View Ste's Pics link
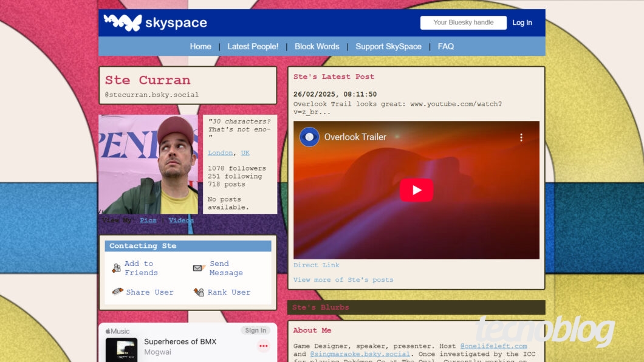This screenshot has height=362, width=644. pos(148,220)
